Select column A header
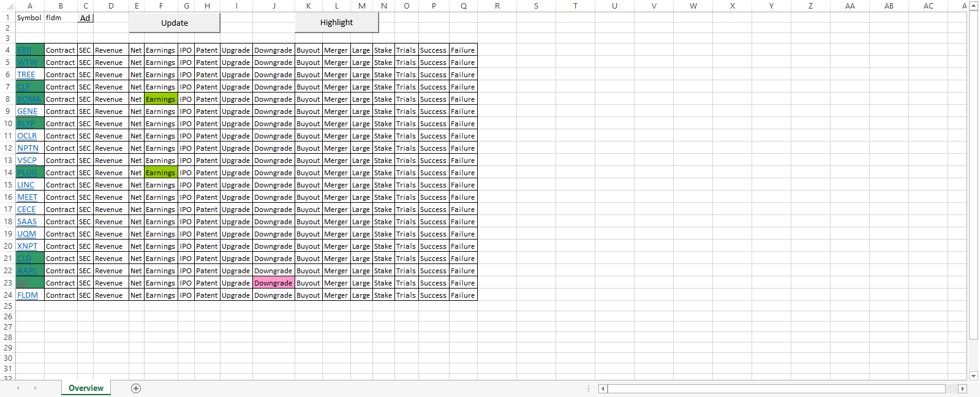Screen dimensions: 980x397 pos(29,6)
